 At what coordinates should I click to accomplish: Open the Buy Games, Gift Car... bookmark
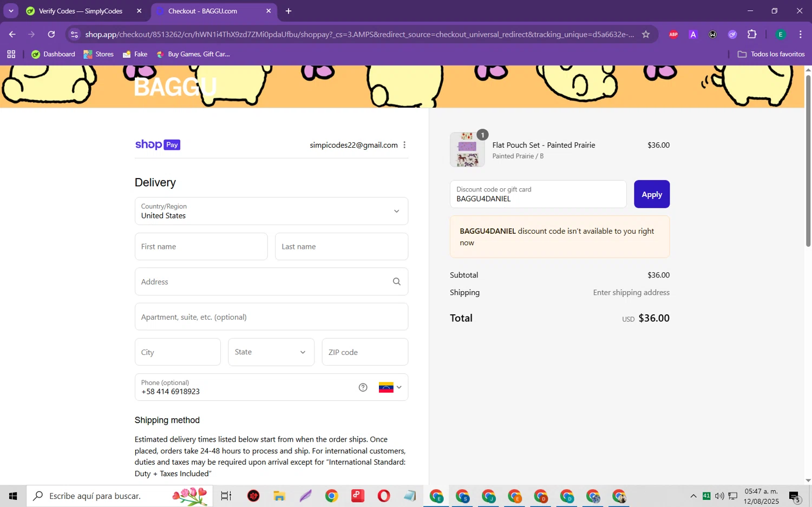pos(193,54)
